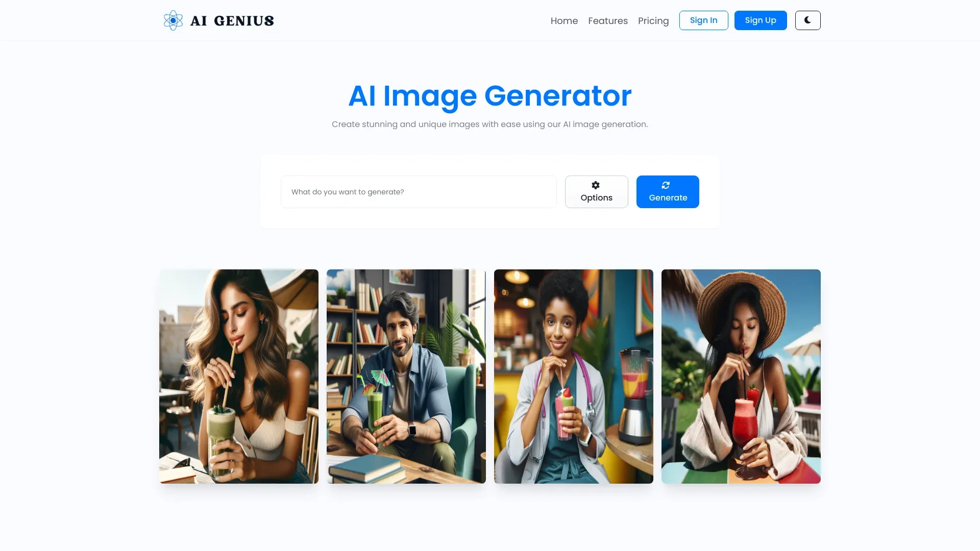980x551 pixels.
Task: Click the refresh/regenerate icon in Generate
Action: click(x=666, y=185)
